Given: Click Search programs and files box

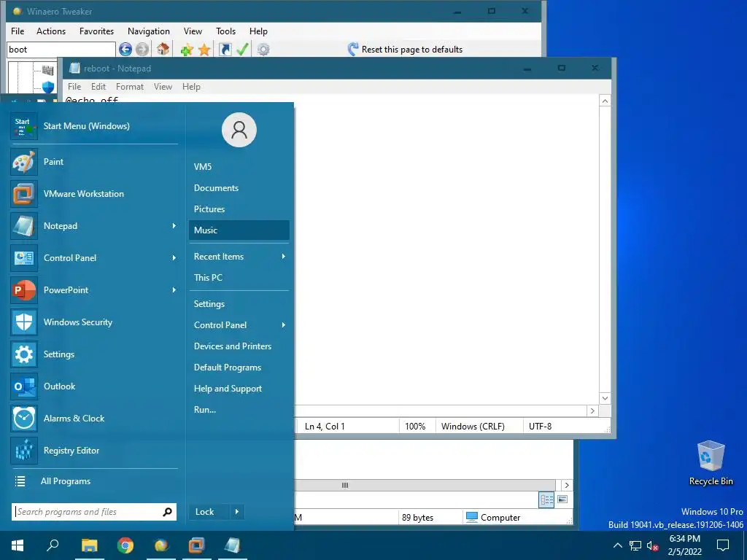Looking at the screenshot, I should [x=94, y=512].
